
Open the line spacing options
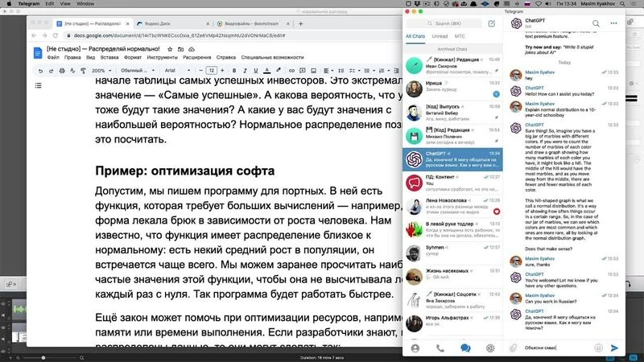click(341, 71)
